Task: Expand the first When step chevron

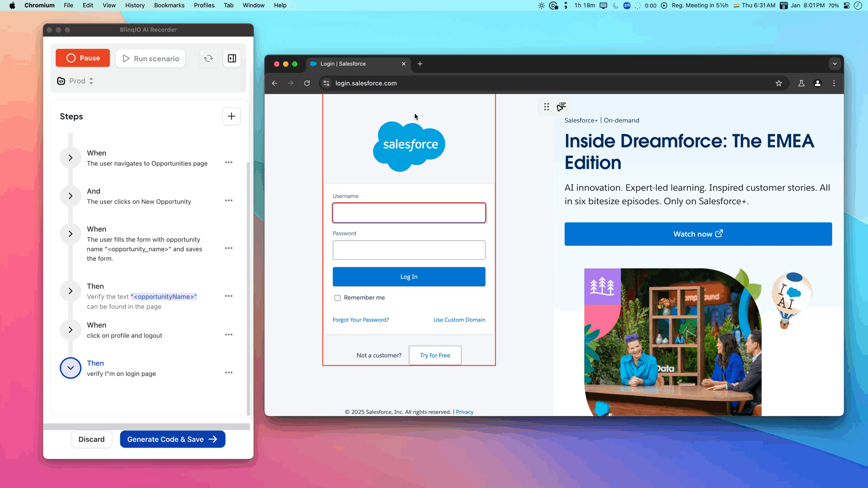Action: 70,157
